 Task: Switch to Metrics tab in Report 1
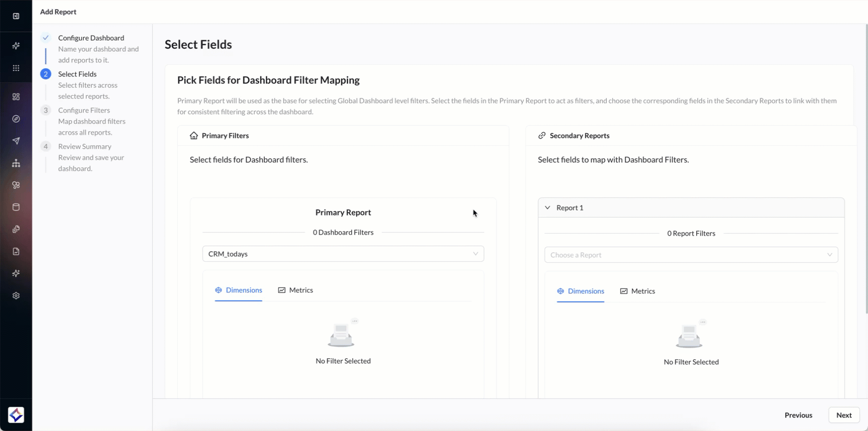tap(637, 291)
